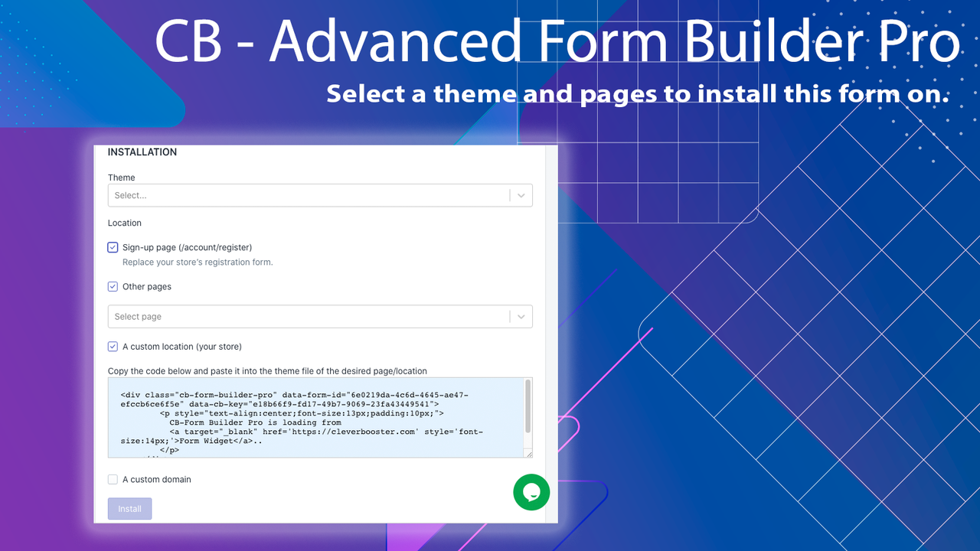Click the divider bar inside the Theme selector

511,195
